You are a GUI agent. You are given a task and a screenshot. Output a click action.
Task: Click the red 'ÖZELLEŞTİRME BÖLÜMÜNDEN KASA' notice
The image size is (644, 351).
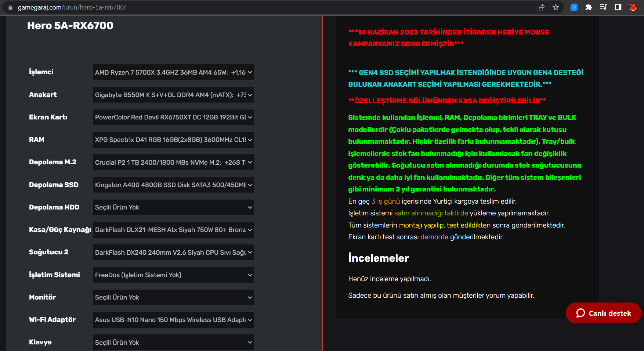point(447,101)
